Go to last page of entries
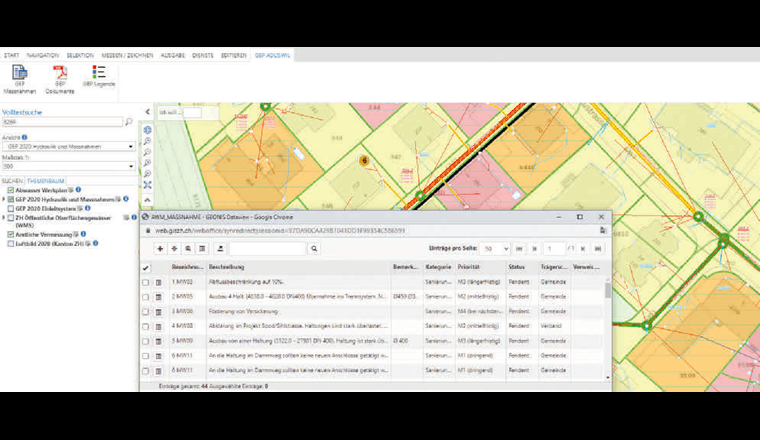 click(x=598, y=249)
